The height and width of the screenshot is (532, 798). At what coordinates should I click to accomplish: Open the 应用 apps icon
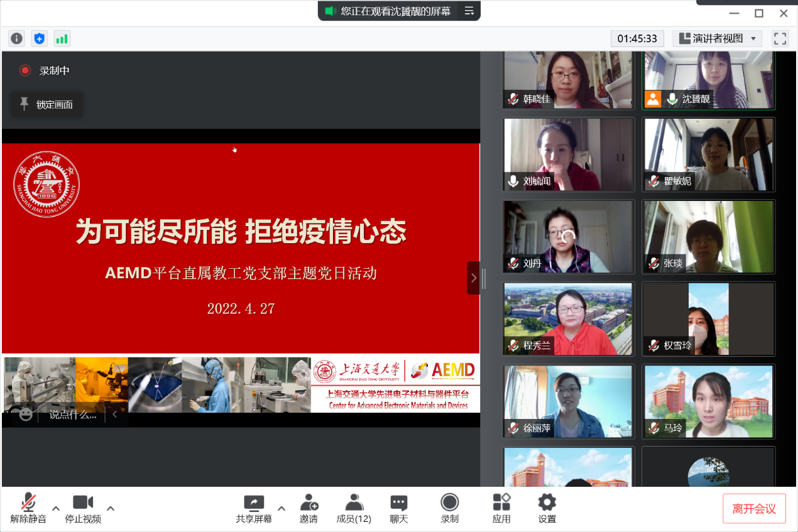point(501,508)
